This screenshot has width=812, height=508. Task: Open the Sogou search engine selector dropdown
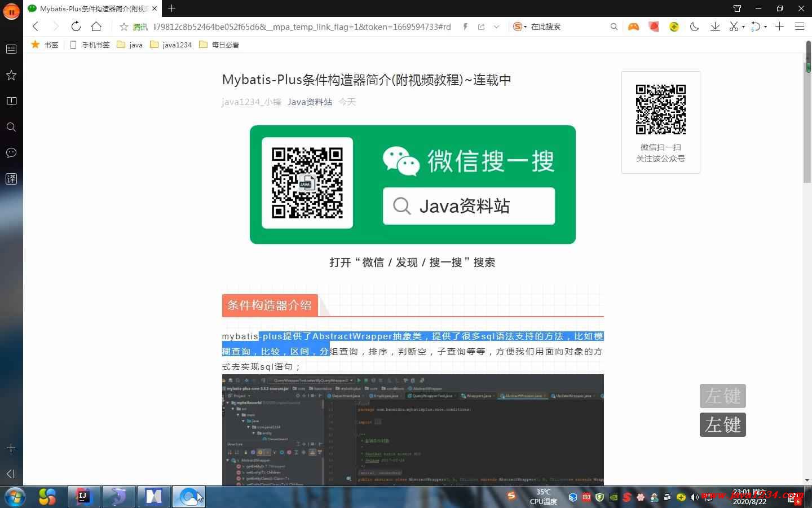coord(520,27)
